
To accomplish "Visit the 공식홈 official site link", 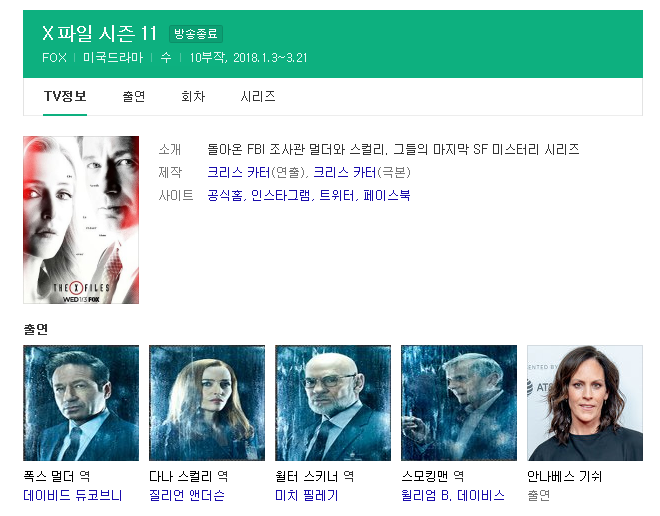I will (x=225, y=195).
